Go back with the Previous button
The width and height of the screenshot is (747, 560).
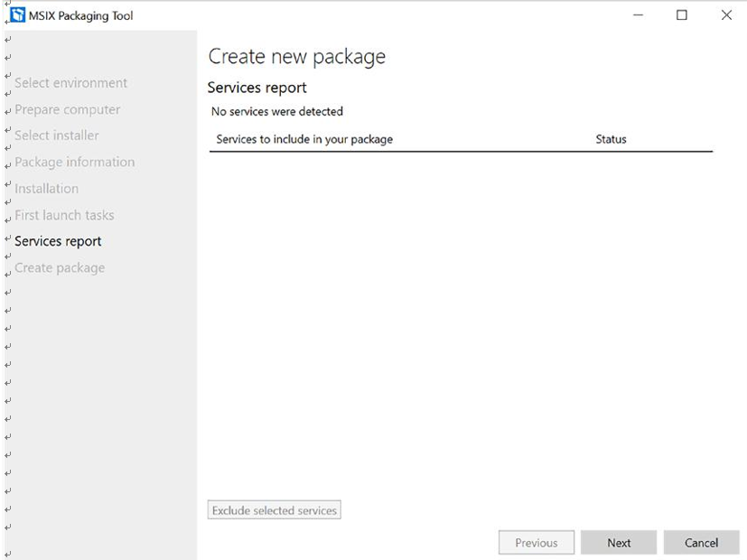(x=537, y=543)
